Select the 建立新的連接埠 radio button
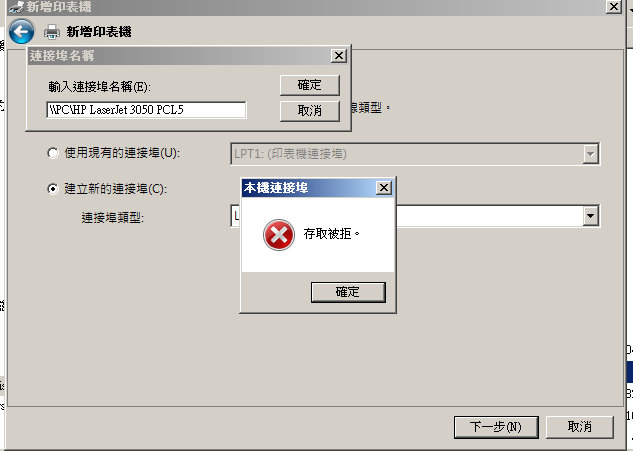 click(53, 189)
